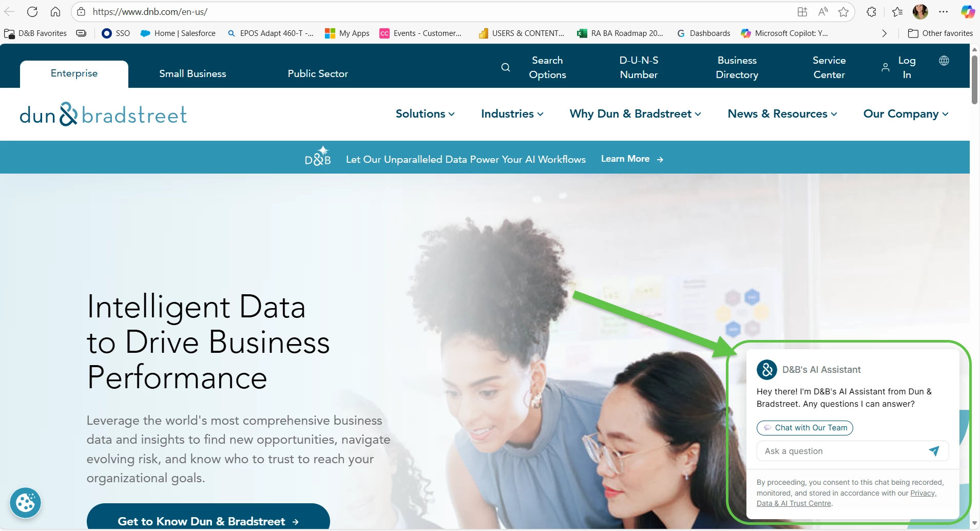
Task: Switch to the Small Business tab
Action: point(193,73)
